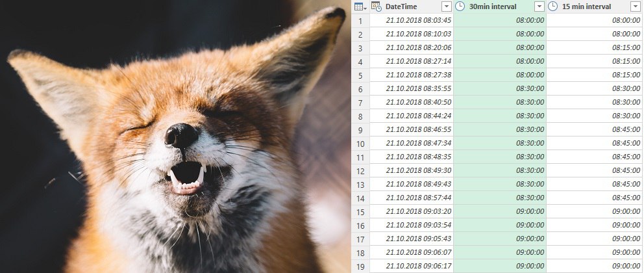Open the DateTime column filter dropdown
Image resolution: width=644 pixels, height=273 pixels.
click(x=447, y=6)
